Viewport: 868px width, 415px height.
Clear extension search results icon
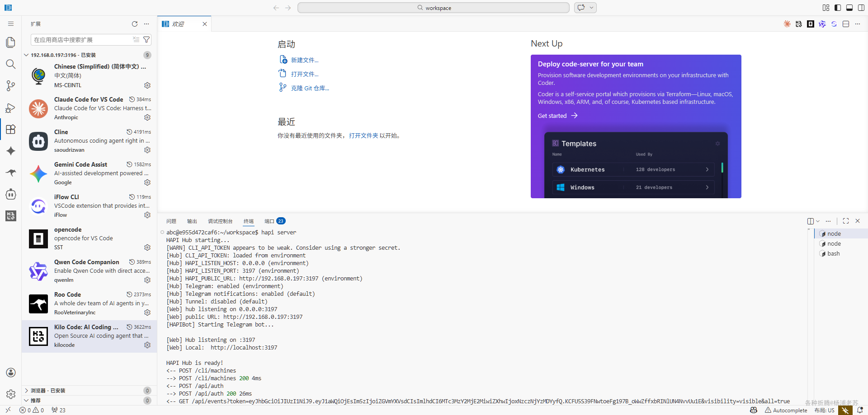pyautogui.click(x=136, y=40)
